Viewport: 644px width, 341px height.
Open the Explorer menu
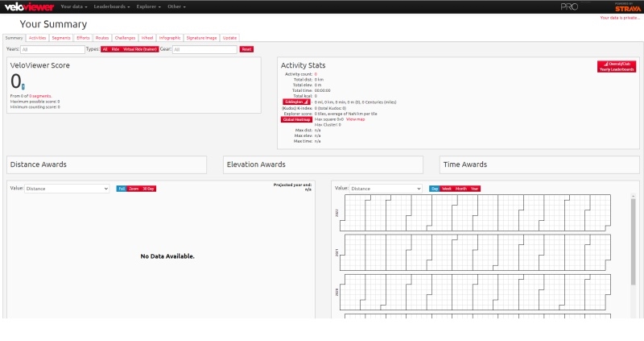tap(149, 6)
